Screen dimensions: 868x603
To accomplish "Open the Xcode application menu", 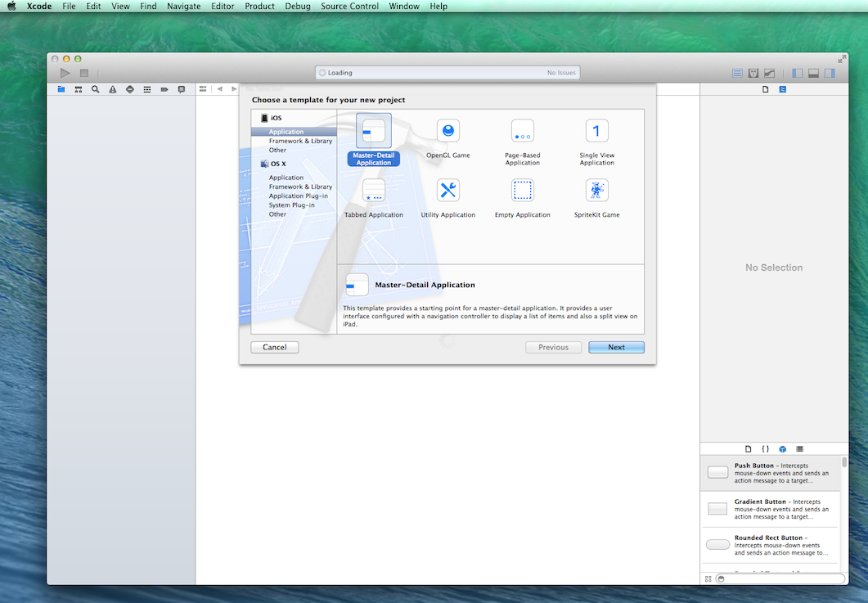I will (x=39, y=6).
